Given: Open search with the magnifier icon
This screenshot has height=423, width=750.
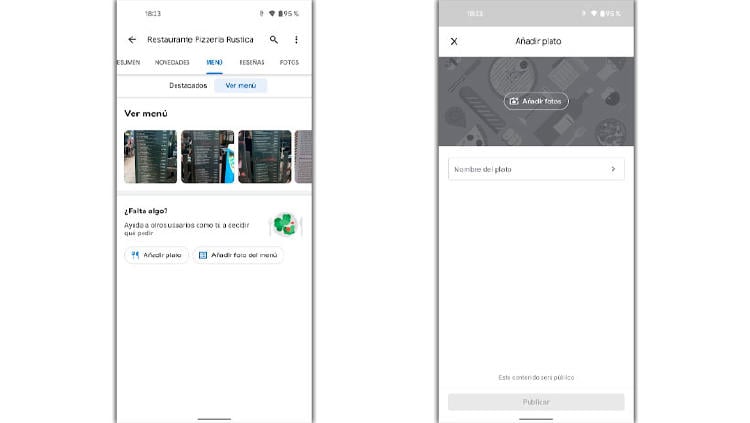Looking at the screenshot, I should pos(274,40).
